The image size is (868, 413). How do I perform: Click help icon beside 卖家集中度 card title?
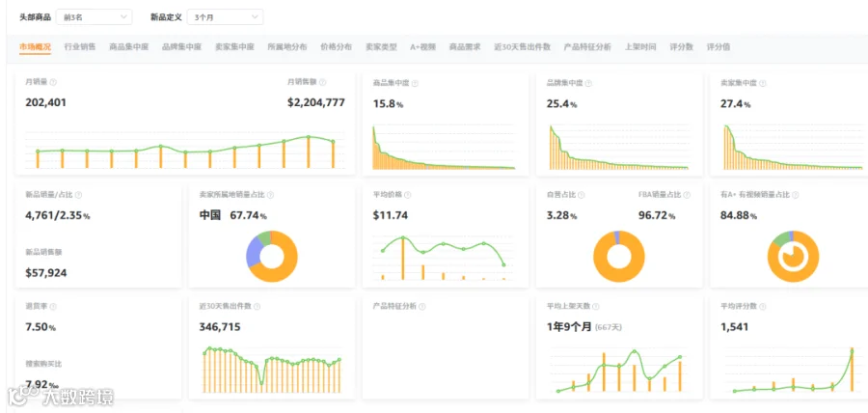tap(762, 83)
